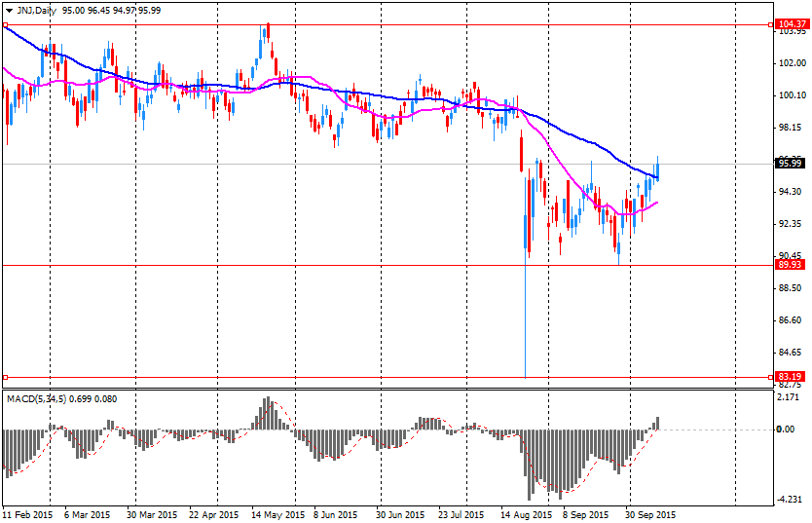Click the 6 Mar 2015 date label
The image size is (812, 523).
coord(87,515)
